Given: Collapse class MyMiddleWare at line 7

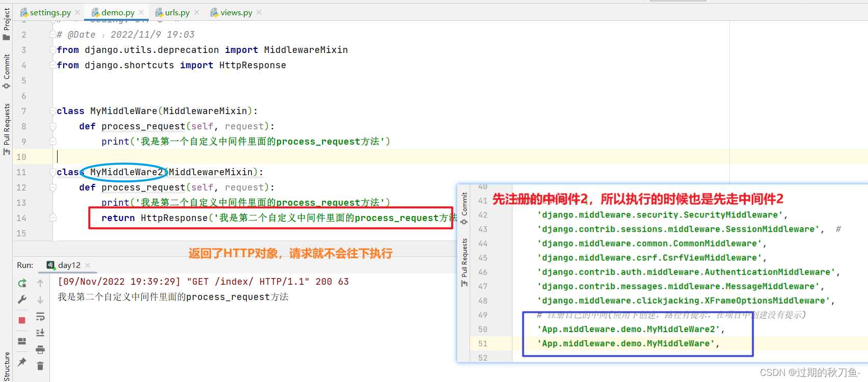Looking at the screenshot, I should tap(52, 111).
